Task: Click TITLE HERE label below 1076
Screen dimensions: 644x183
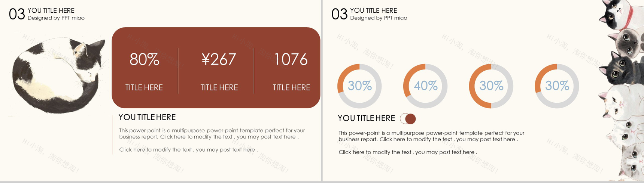Action: click(291, 87)
